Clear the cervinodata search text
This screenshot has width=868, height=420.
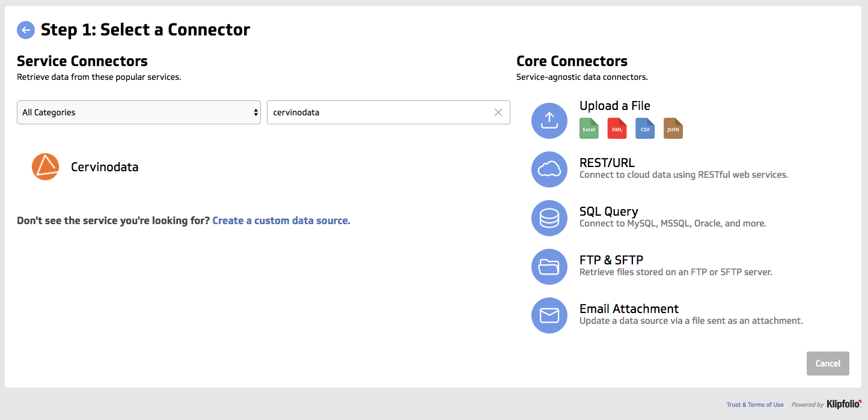[498, 112]
